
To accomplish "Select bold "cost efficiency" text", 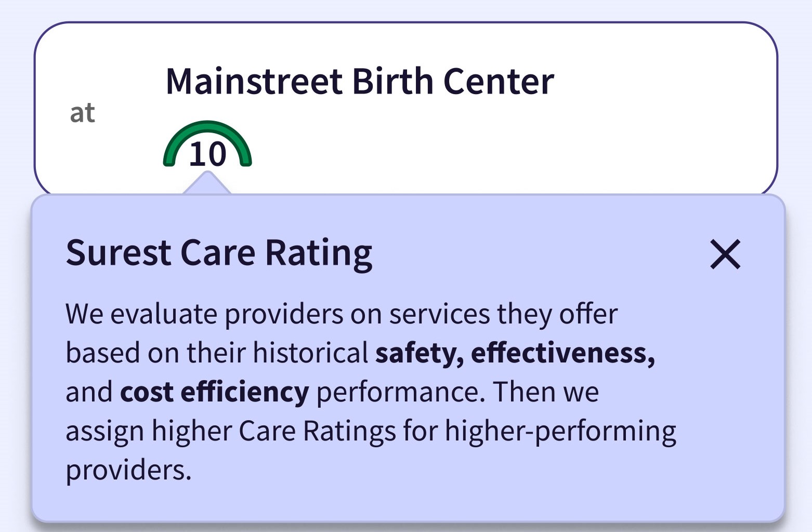I will point(214,392).
